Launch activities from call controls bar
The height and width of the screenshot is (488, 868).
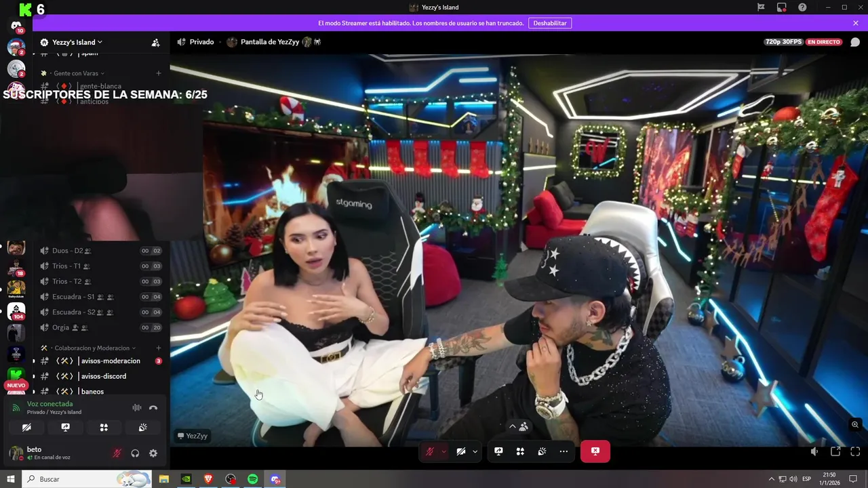point(520,451)
